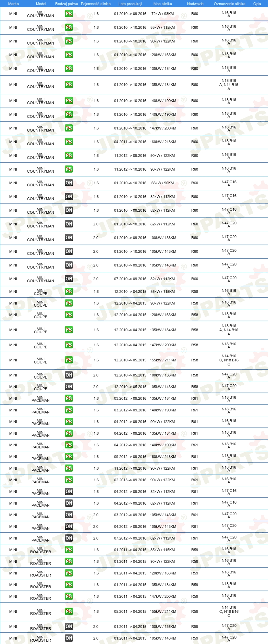
Task: Click the Oznaczenie silnika column header
Action: [x=230, y=4]
